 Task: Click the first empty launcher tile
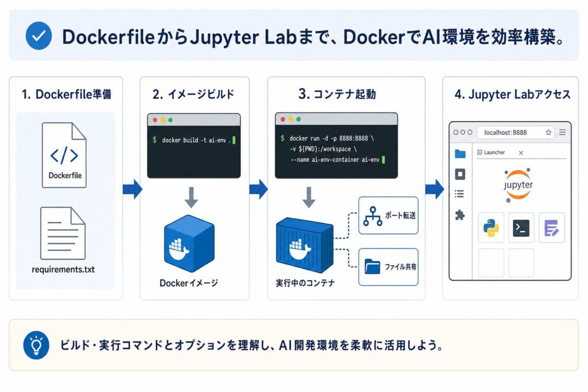tap(491, 262)
